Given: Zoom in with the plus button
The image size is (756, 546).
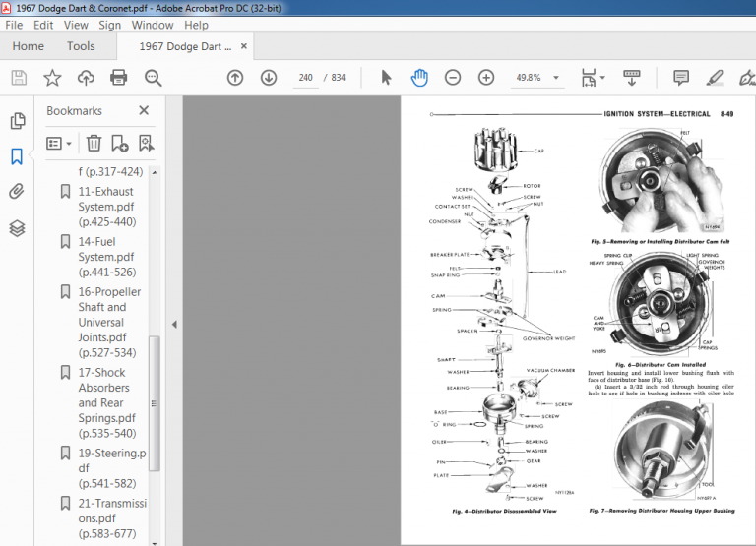Looking at the screenshot, I should 486,78.
